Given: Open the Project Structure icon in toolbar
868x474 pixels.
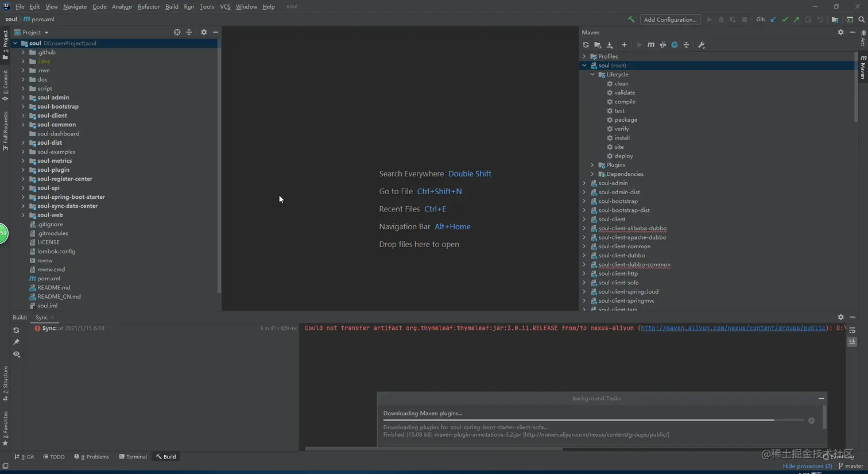Looking at the screenshot, I should click(835, 20).
